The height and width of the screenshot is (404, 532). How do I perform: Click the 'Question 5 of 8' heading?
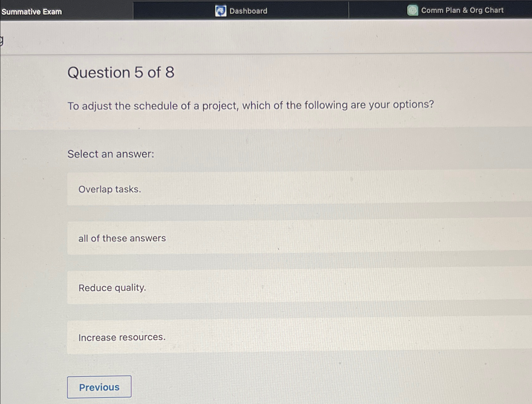click(121, 73)
